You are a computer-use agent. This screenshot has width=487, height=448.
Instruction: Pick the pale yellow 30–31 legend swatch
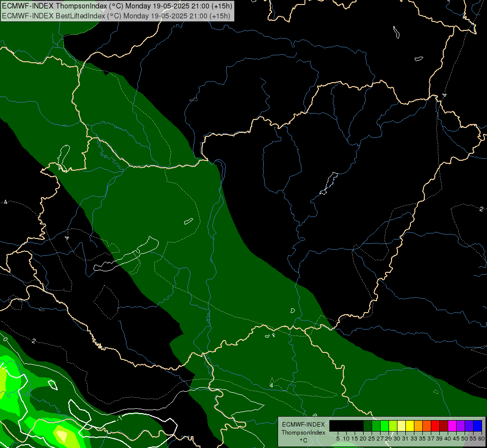(401, 426)
